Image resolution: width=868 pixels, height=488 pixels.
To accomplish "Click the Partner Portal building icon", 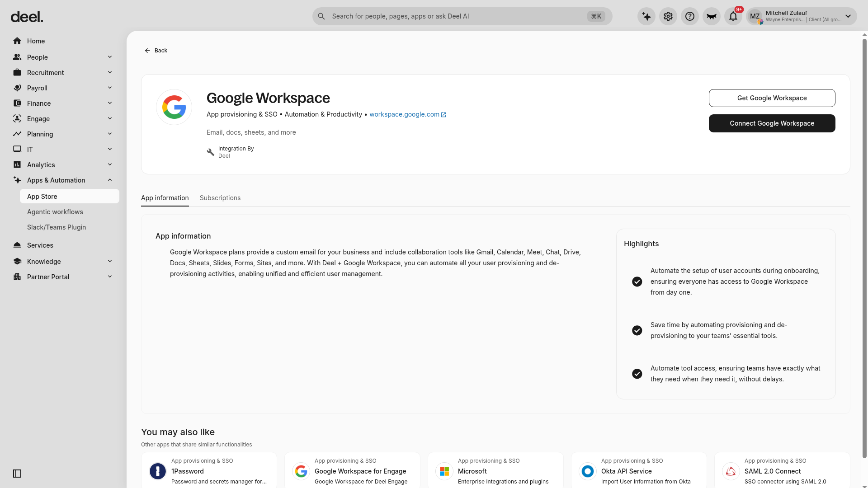I will pyautogui.click(x=17, y=277).
